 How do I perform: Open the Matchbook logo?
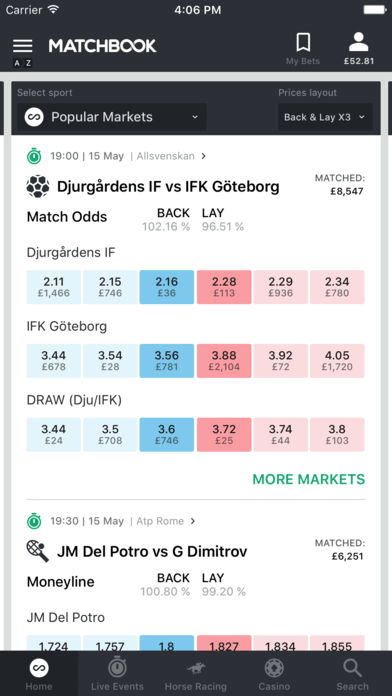coord(103,46)
